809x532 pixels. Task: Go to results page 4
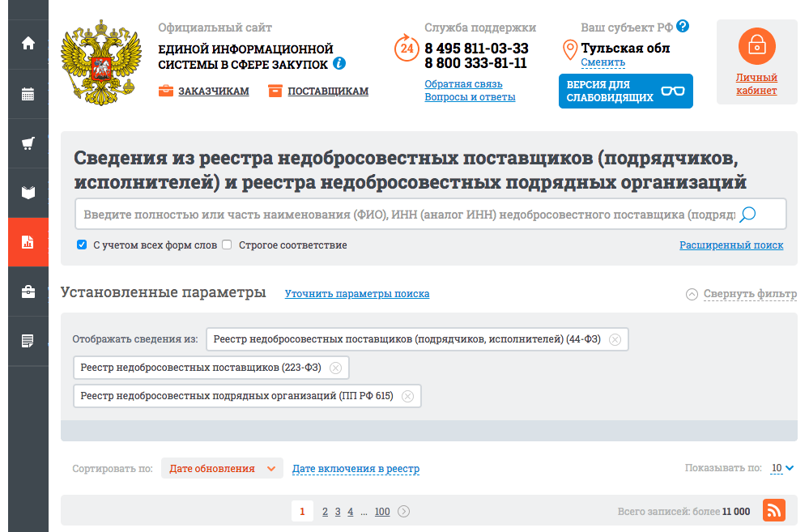click(x=351, y=512)
